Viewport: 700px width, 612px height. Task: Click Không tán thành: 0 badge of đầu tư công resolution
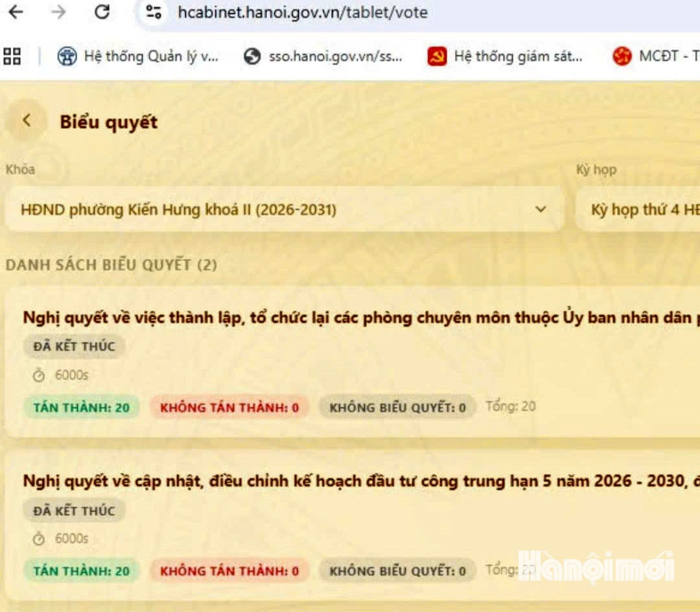click(229, 571)
